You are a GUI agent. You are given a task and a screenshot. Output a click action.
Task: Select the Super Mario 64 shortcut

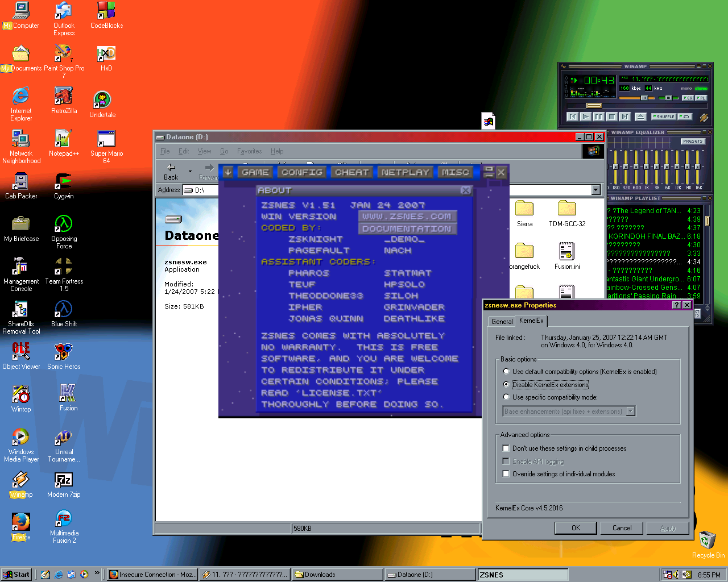coord(106,147)
